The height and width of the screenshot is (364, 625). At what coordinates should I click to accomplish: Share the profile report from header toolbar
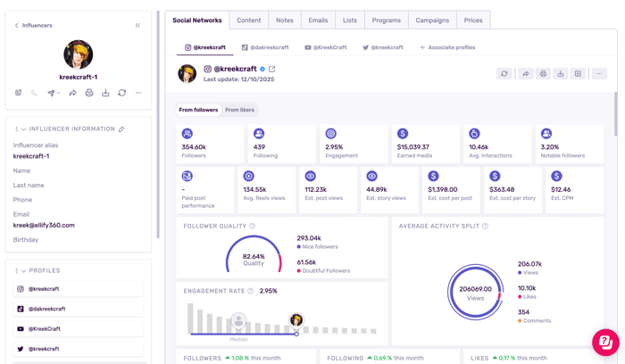525,74
